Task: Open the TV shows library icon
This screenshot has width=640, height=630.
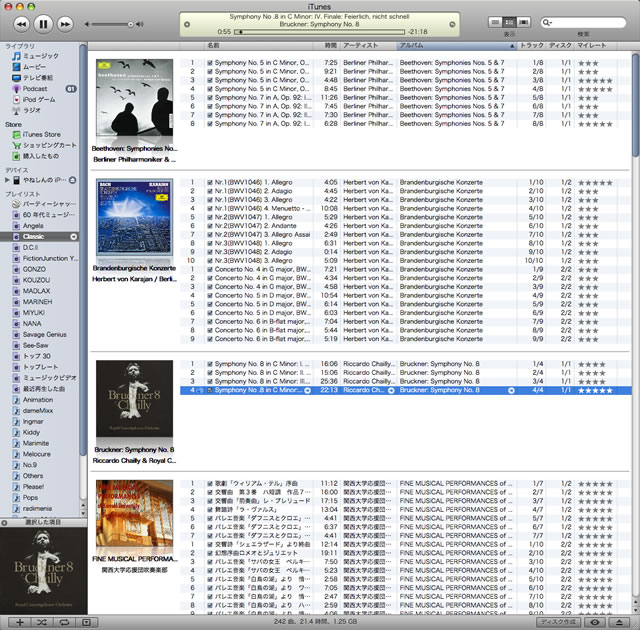Action: [x=16, y=78]
